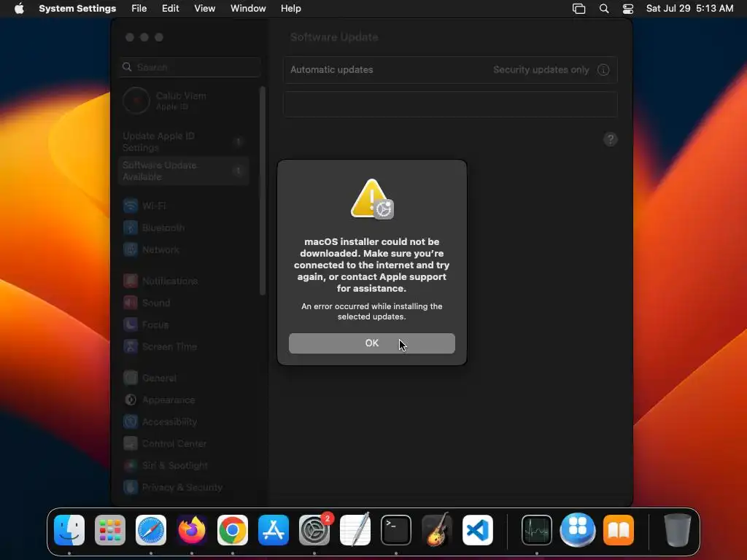Open Activity Monitor from the Dock
This screenshot has height=560, width=747.
point(537,530)
